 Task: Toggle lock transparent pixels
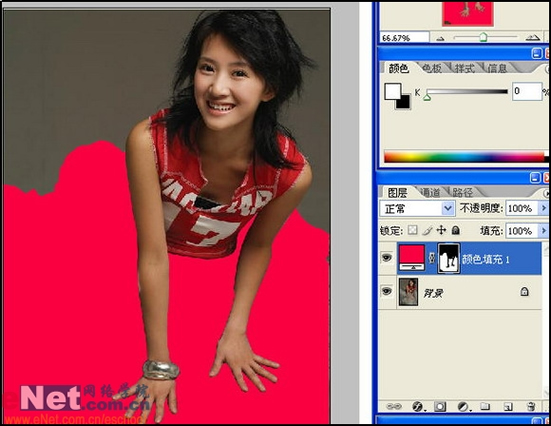[413, 230]
